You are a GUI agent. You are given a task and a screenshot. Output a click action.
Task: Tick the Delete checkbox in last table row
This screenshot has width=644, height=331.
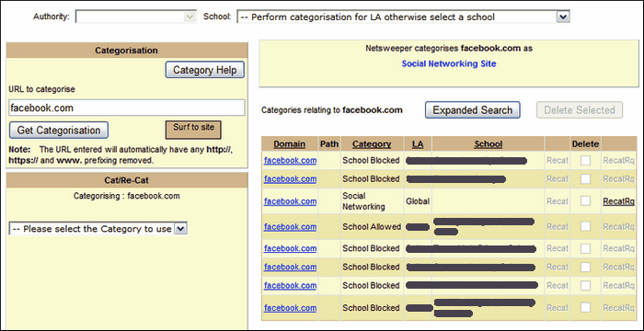pos(585,308)
